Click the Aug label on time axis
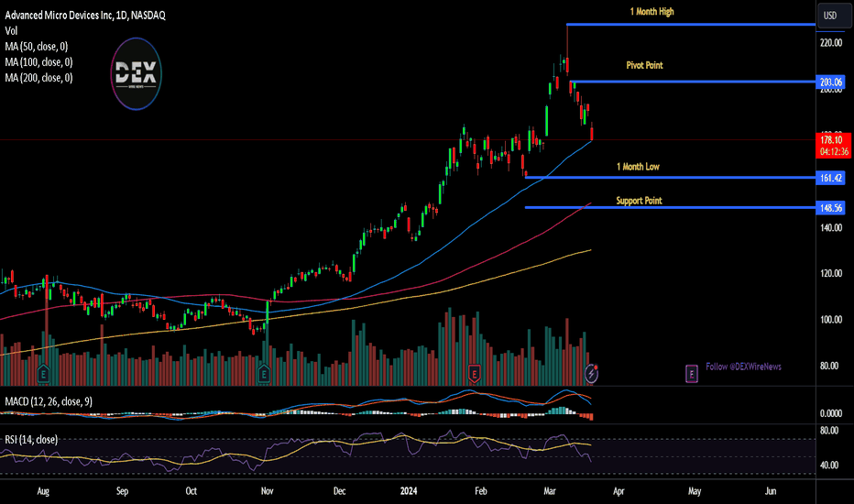Screen dimensions: 854x504 43,491
